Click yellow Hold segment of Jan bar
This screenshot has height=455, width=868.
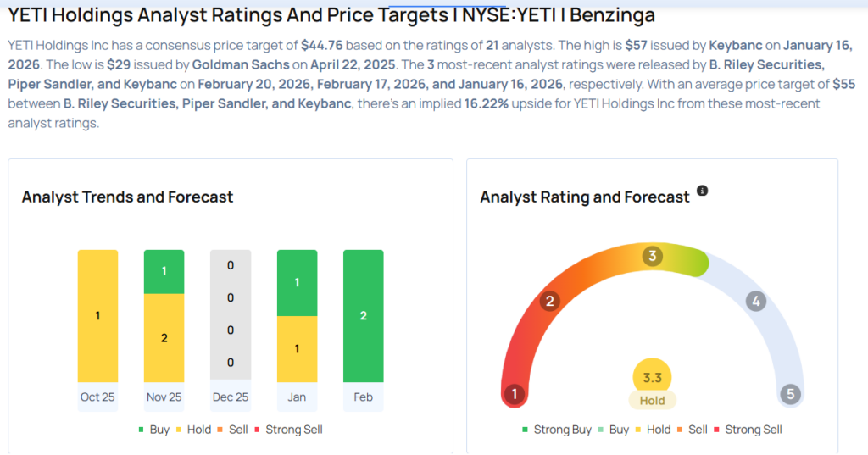(297, 348)
